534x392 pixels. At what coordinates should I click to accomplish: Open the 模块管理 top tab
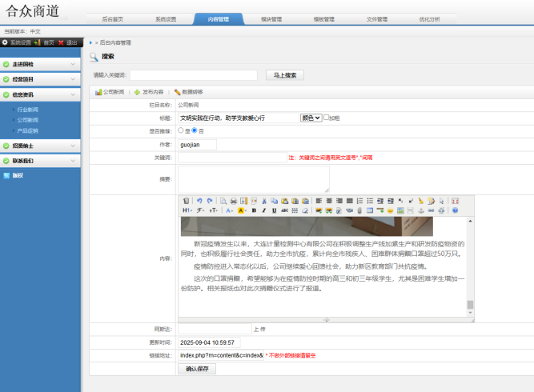tap(271, 18)
